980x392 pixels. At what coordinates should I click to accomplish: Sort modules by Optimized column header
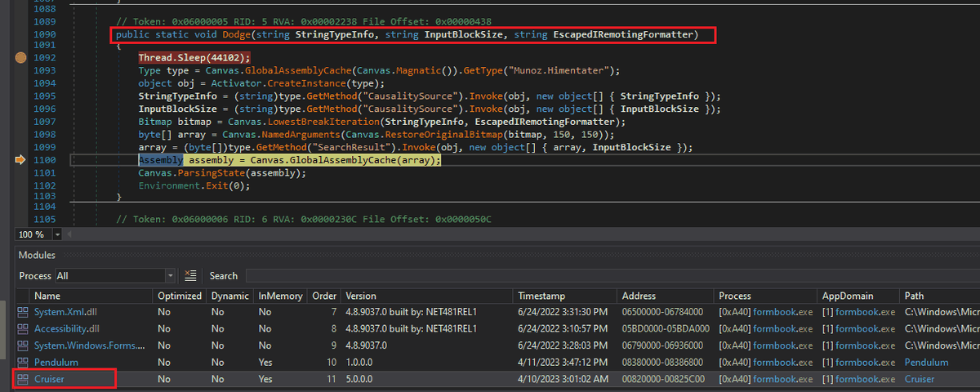coord(179,296)
